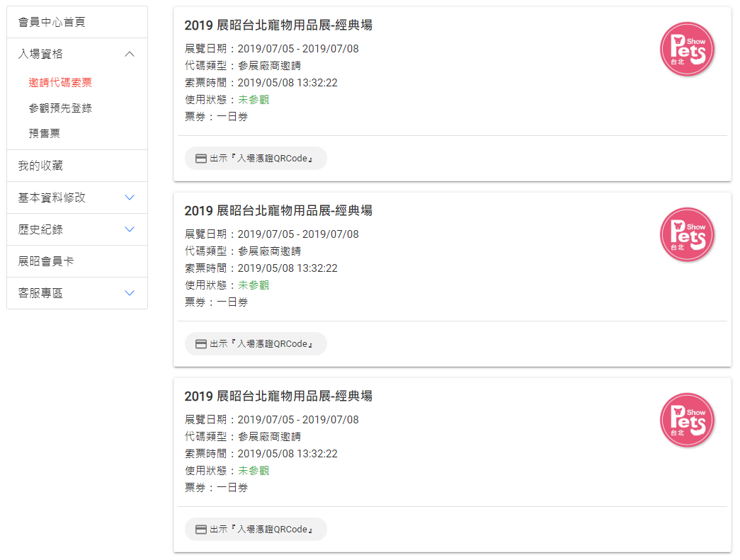Select 邀請代碼索票 submenu item

tap(60, 83)
